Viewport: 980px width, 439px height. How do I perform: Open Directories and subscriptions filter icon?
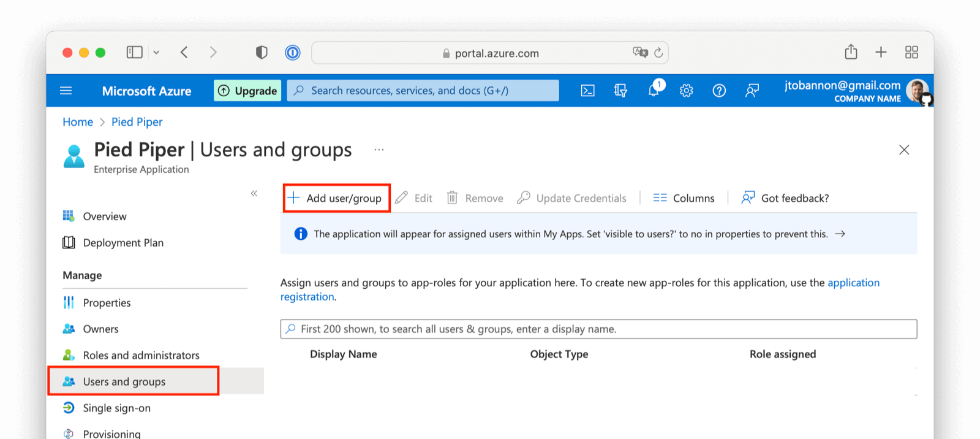click(x=620, y=91)
